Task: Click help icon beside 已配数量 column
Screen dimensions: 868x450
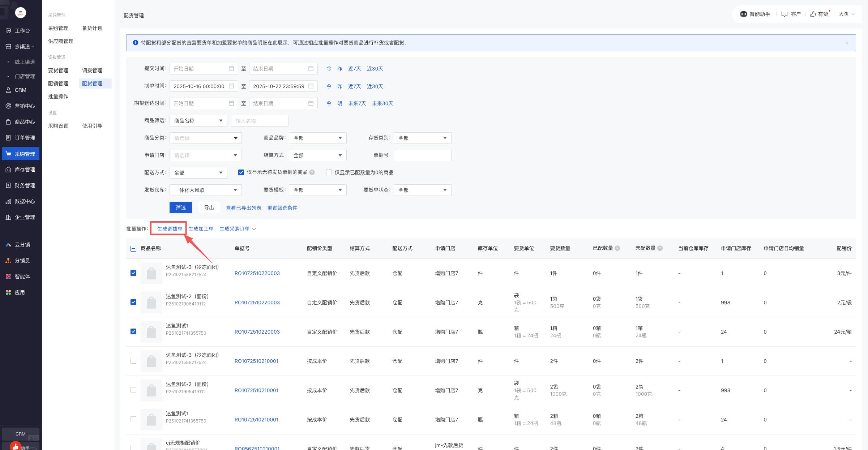Action: point(617,248)
